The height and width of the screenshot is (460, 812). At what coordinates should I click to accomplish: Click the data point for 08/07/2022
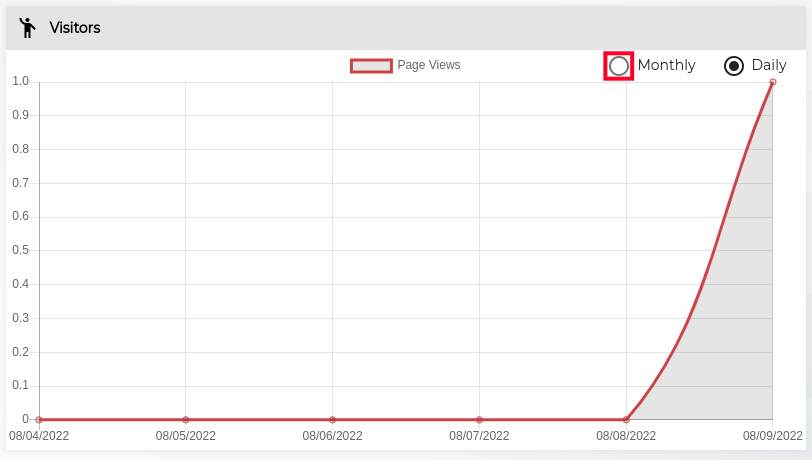480,420
